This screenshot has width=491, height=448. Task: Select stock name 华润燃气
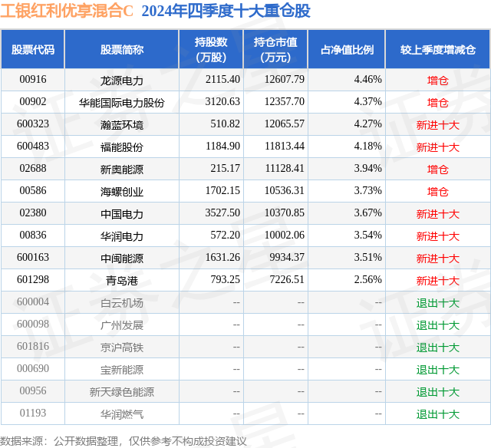click(122, 414)
